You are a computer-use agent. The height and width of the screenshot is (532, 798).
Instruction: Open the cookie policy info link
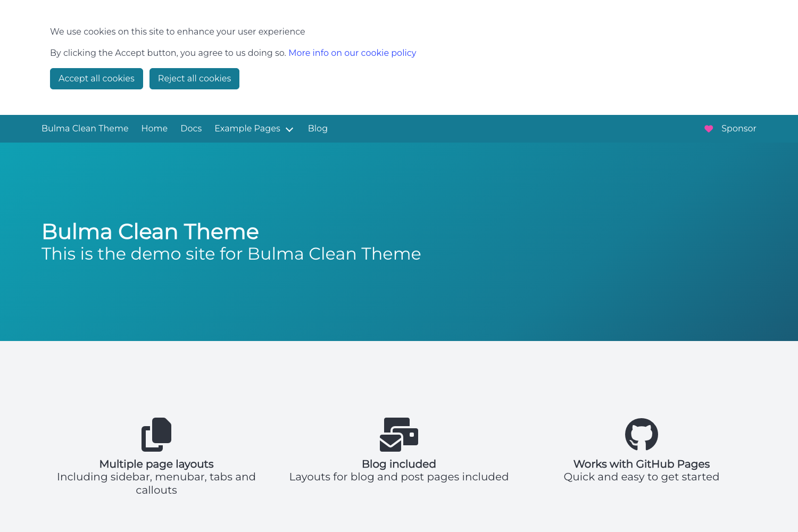352,53
